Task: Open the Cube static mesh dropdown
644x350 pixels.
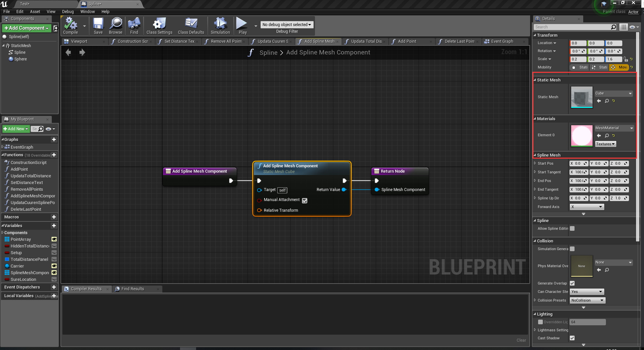Action: [x=614, y=93]
